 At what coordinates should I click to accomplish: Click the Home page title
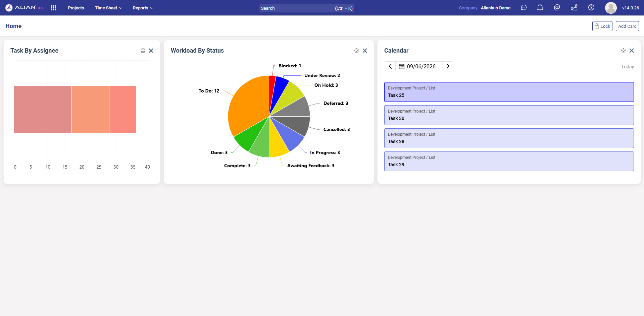13,26
